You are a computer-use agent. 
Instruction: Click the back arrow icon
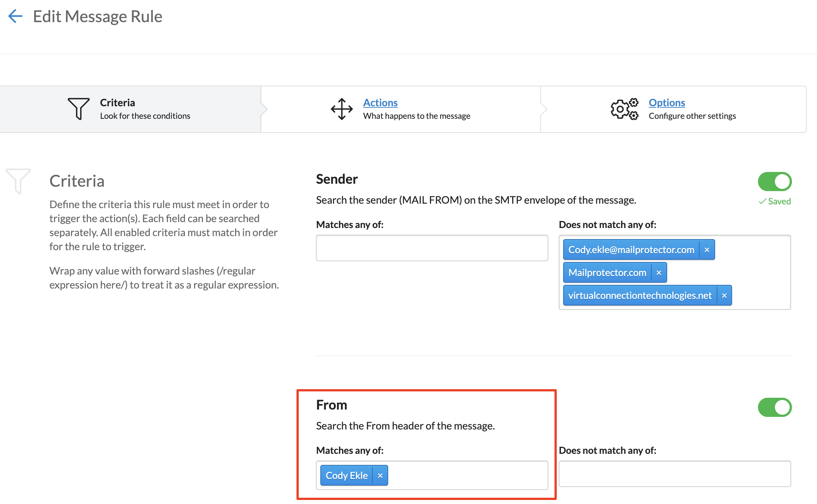[15, 16]
